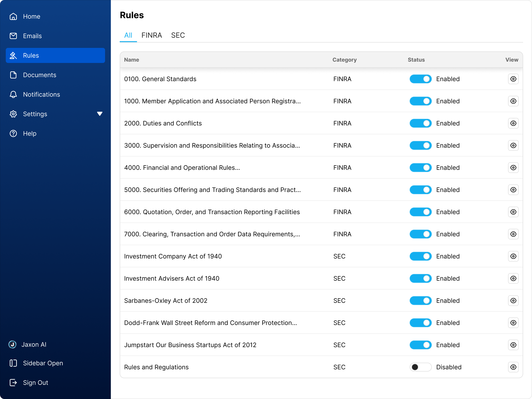Disable the Jumpstart Our Business Startups toggle
The image size is (532, 399).
421,345
